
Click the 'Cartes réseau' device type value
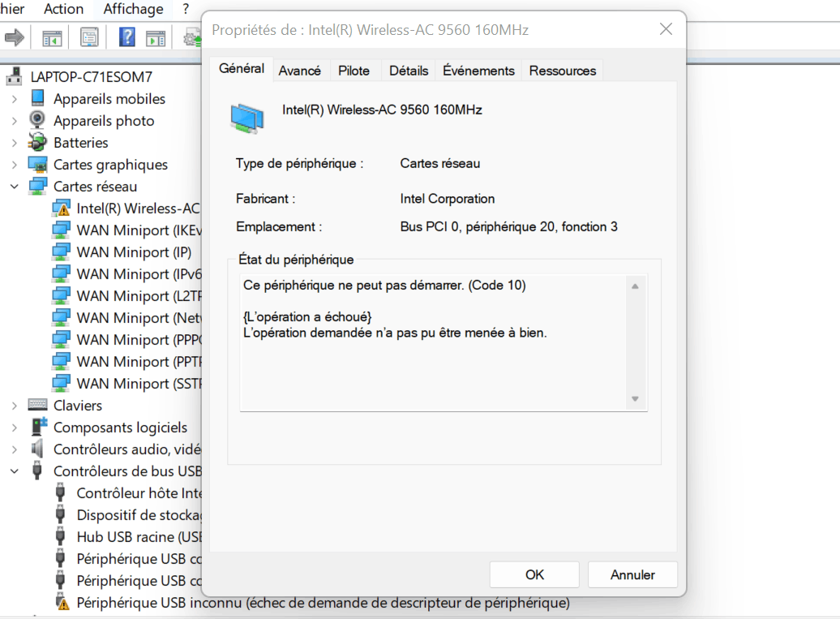tap(439, 163)
